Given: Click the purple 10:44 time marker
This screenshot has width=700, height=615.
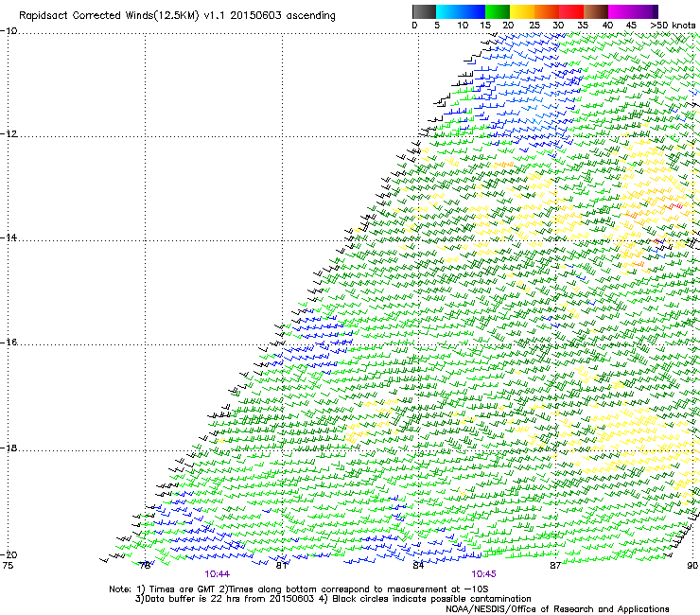Looking at the screenshot, I should 218,574.
